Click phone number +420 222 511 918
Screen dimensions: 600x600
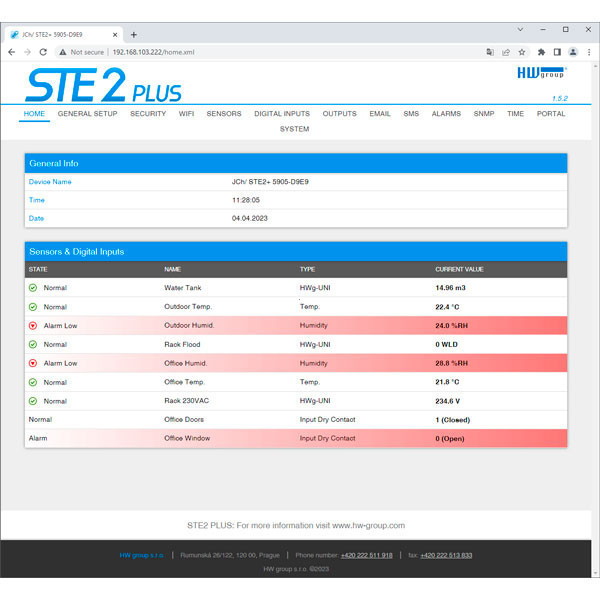point(366,555)
